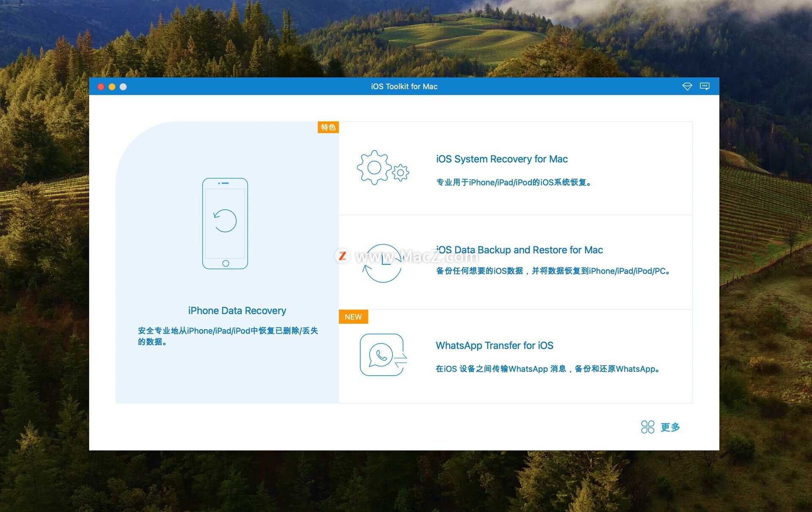The height and width of the screenshot is (512, 812).
Task: Open WhatsApp Transfer for iOS
Action: click(494, 346)
